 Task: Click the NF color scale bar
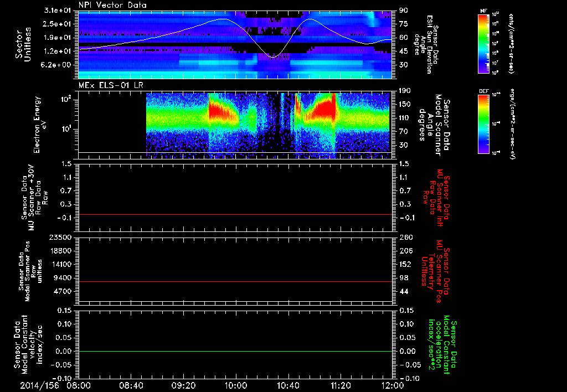pos(484,43)
